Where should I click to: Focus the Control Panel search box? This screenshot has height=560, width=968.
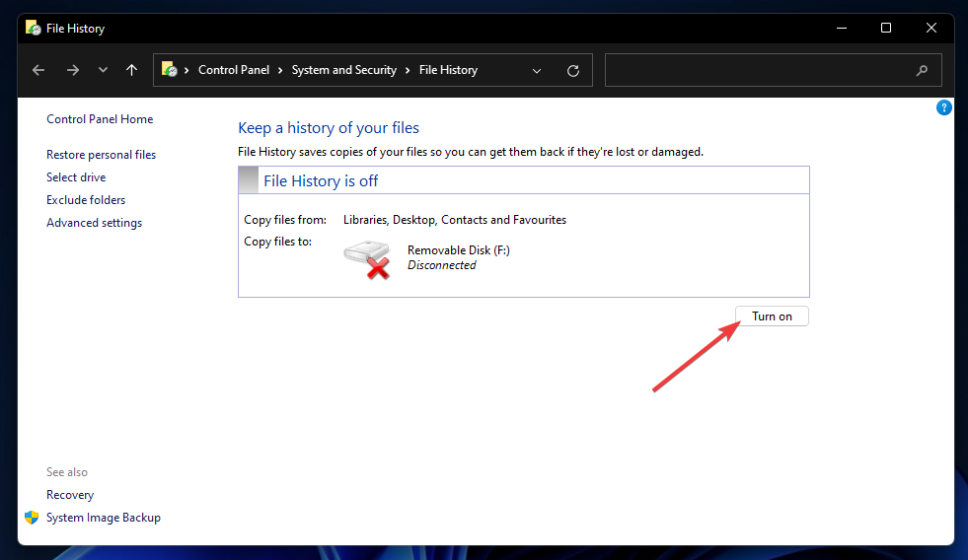(773, 70)
